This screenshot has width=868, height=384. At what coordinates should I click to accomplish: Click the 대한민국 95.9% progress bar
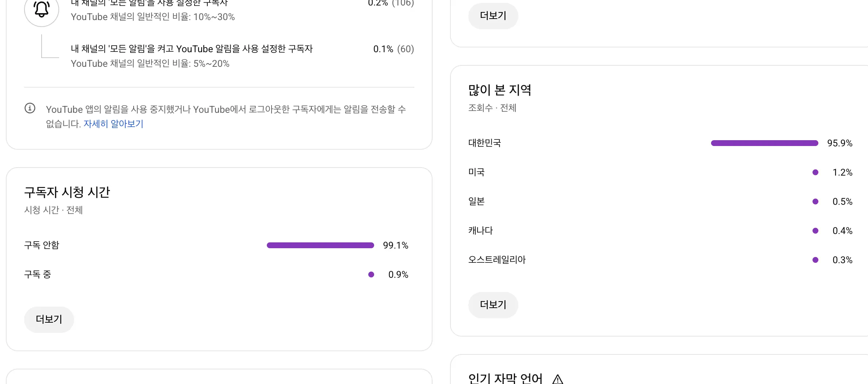(x=765, y=143)
